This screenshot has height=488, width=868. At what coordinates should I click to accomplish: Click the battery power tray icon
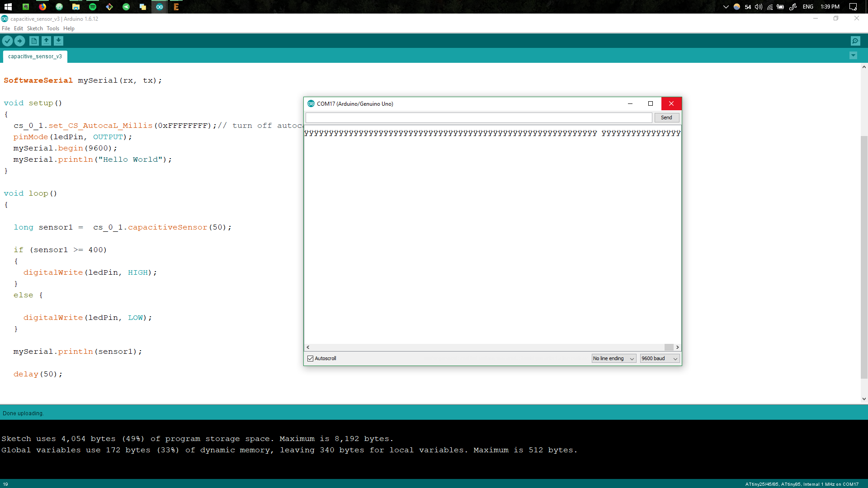[780, 7]
